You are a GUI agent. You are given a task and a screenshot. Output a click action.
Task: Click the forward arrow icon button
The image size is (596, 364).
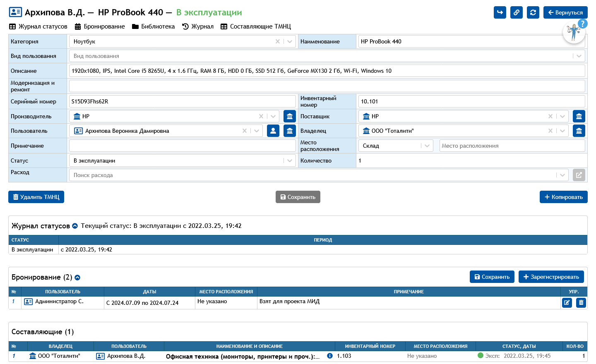point(500,12)
